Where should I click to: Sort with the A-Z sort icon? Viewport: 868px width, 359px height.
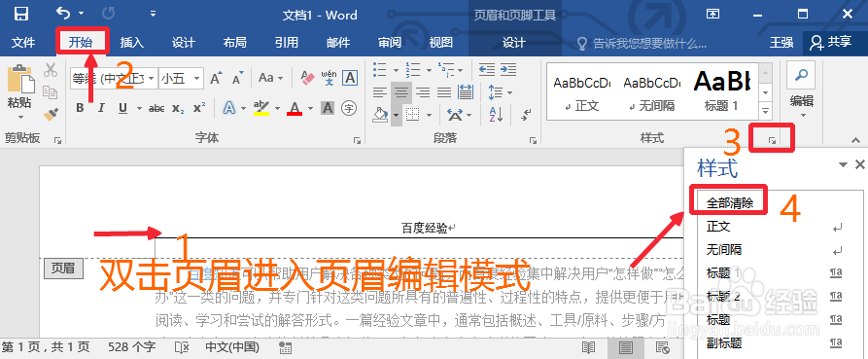pyautogui.click(x=496, y=115)
